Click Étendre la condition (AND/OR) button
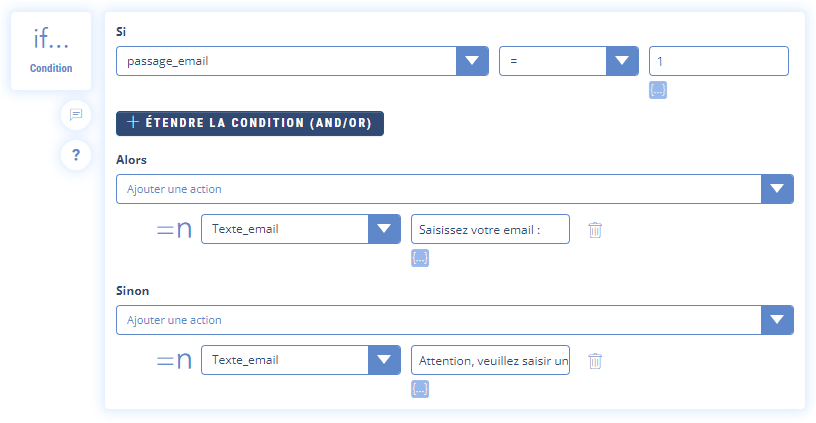The image size is (816, 423). click(250, 123)
